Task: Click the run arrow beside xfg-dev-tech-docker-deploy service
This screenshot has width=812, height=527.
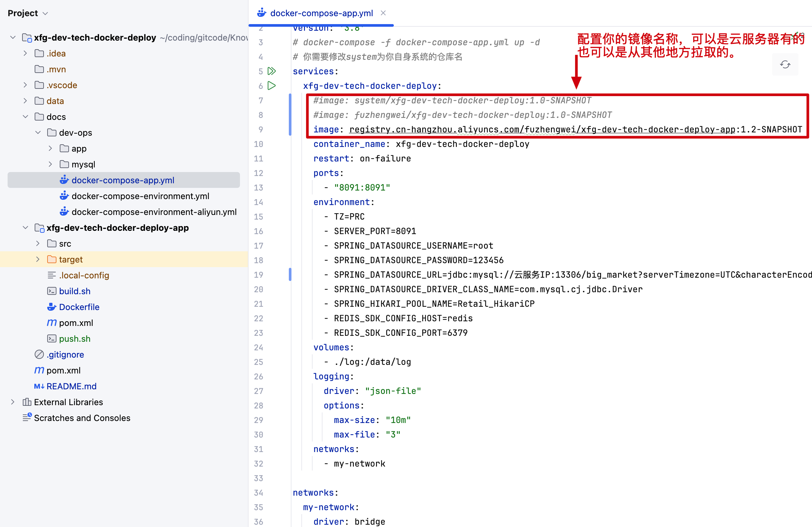Action: click(272, 85)
